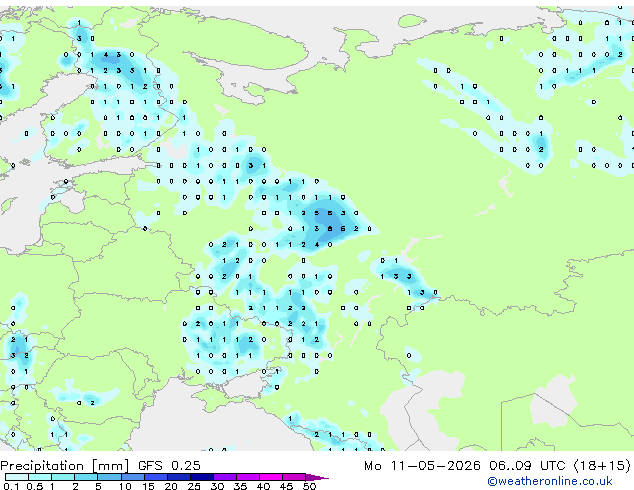Click the value 15 on legend scale
The width and height of the screenshot is (634, 490).
tap(148, 486)
